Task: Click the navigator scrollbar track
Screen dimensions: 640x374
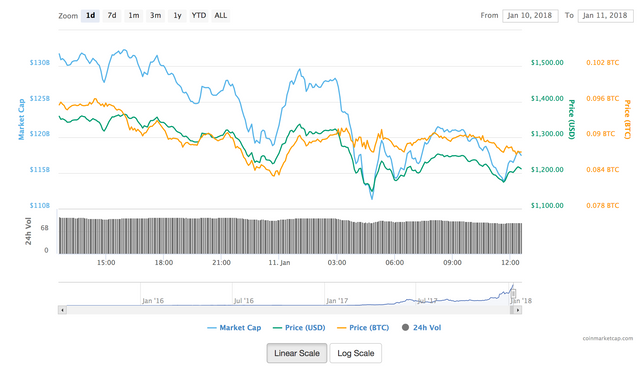Action: point(288,310)
